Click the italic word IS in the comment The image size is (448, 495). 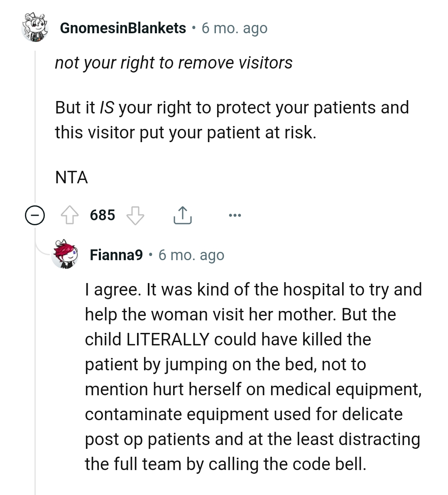point(107,108)
